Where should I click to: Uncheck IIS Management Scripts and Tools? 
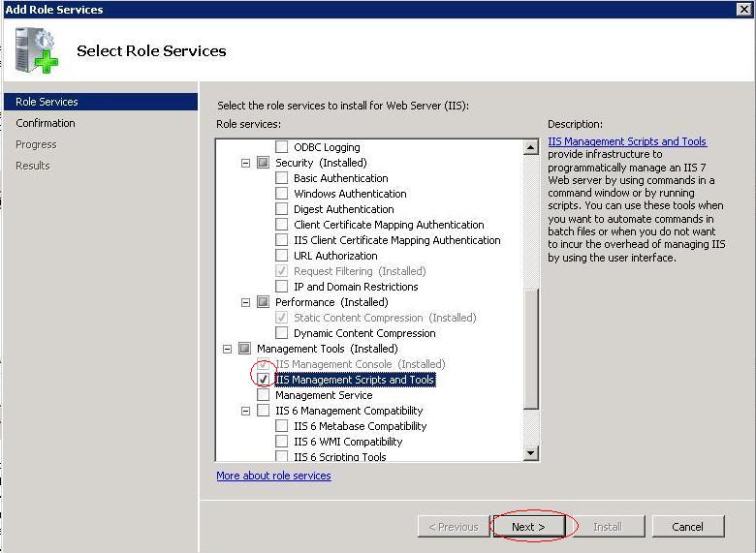pos(264,380)
